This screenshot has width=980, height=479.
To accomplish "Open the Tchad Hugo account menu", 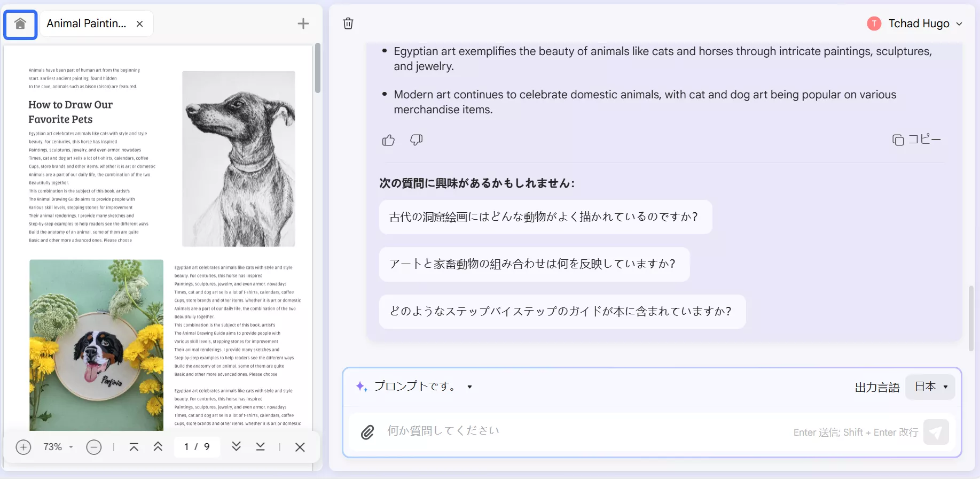I will click(915, 24).
